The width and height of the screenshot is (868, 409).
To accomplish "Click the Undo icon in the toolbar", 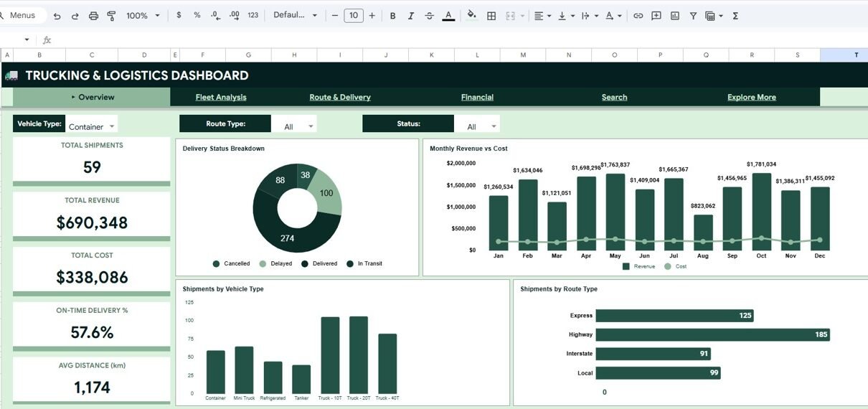I will pyautogui.click(x=57, y=16).
